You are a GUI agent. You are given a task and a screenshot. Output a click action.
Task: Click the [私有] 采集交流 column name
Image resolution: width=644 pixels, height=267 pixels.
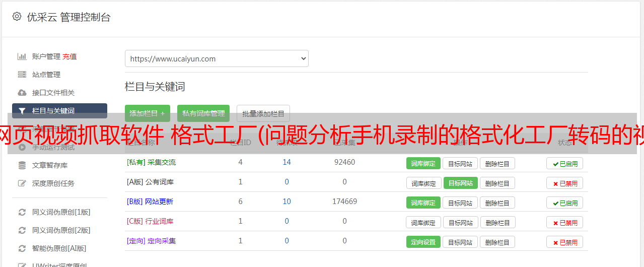pos(151,162)
